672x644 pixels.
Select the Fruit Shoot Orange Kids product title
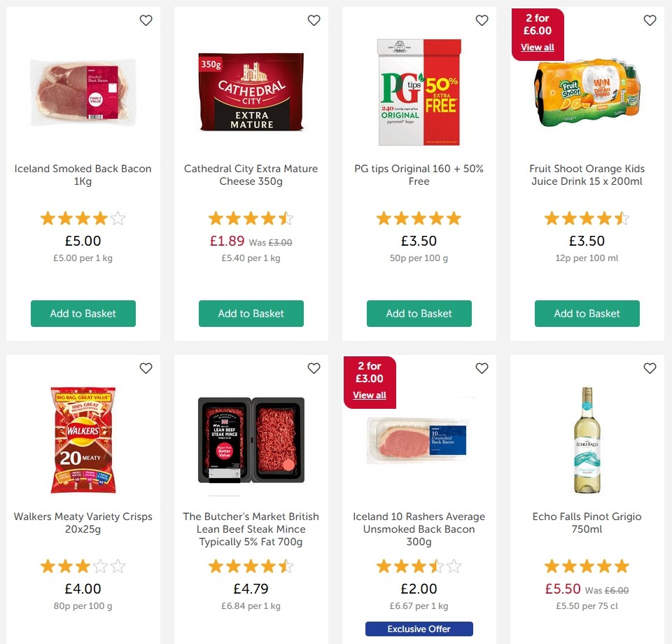[587, 175]
